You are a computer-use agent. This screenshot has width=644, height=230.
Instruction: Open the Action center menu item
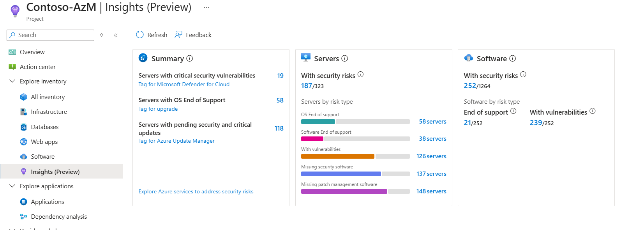(37, 67)
